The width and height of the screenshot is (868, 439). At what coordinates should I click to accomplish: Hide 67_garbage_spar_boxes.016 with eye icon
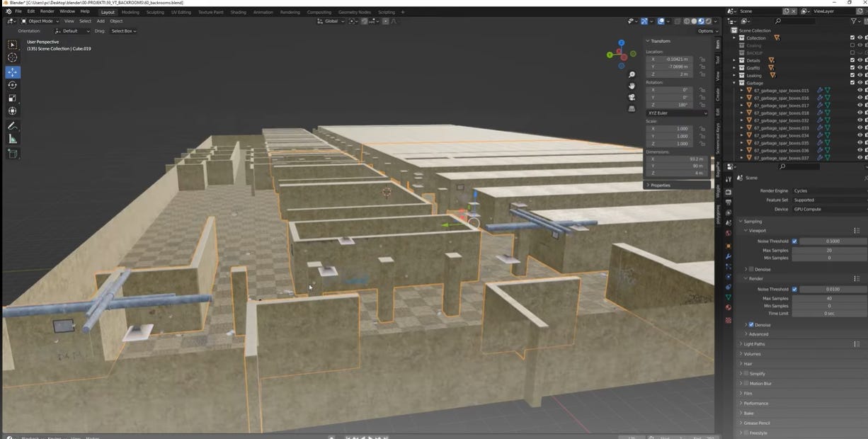pyautogui.click(x=860, y=98)
